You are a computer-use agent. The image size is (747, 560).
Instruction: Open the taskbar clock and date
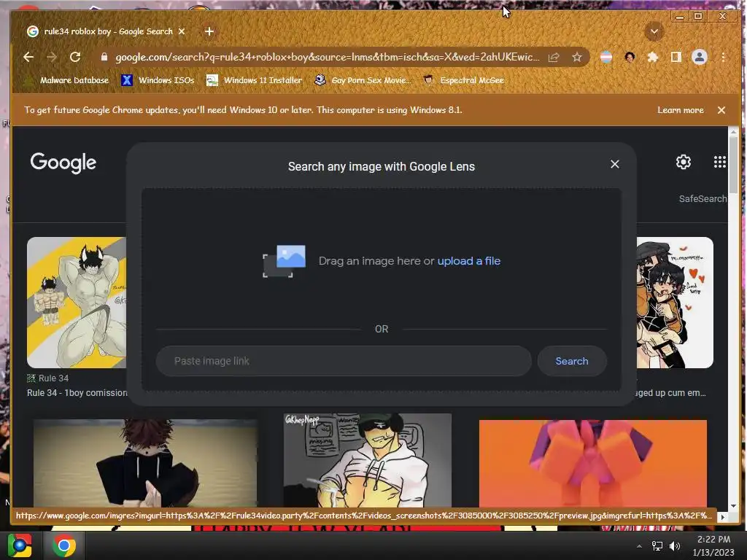(713, 545)
